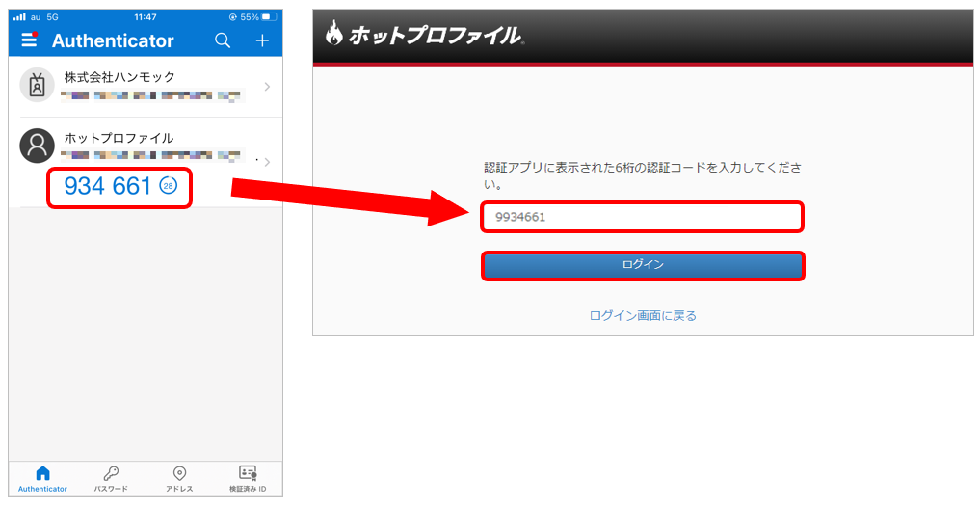
Task: Expand the ホットプロファイル account chevron
Action: click(267, 162)
